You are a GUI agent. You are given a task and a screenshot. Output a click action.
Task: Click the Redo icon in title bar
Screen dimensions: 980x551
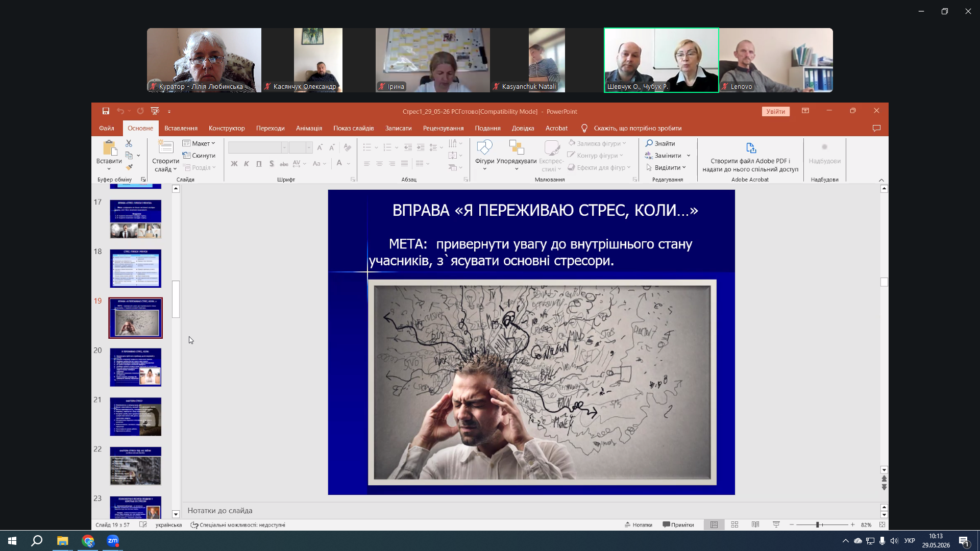click(x=140, y=111)
